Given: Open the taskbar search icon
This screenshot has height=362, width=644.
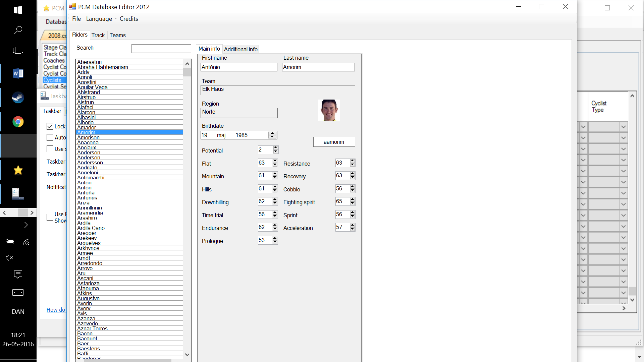Looking at the screenshot, I should (18, 30).
